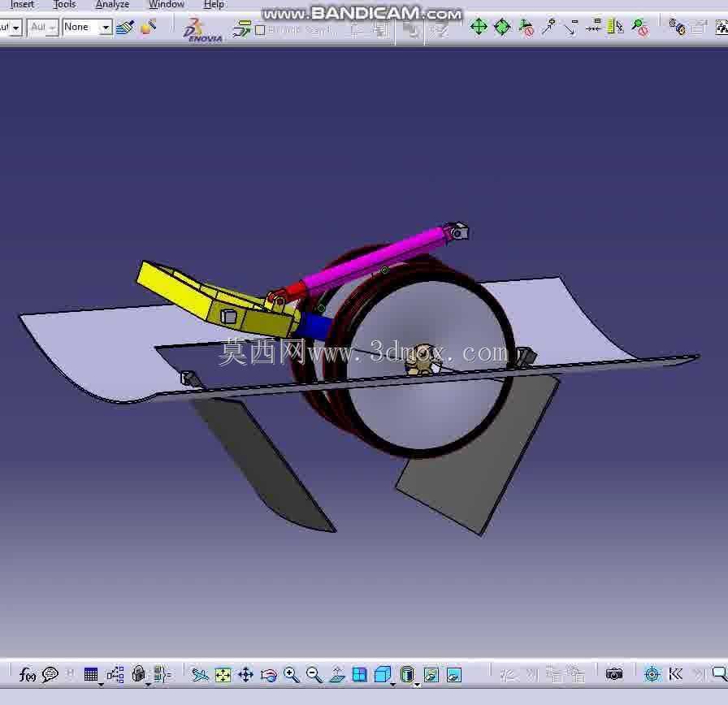Select the Snap green diamond-arrows icon

point(502,27)
